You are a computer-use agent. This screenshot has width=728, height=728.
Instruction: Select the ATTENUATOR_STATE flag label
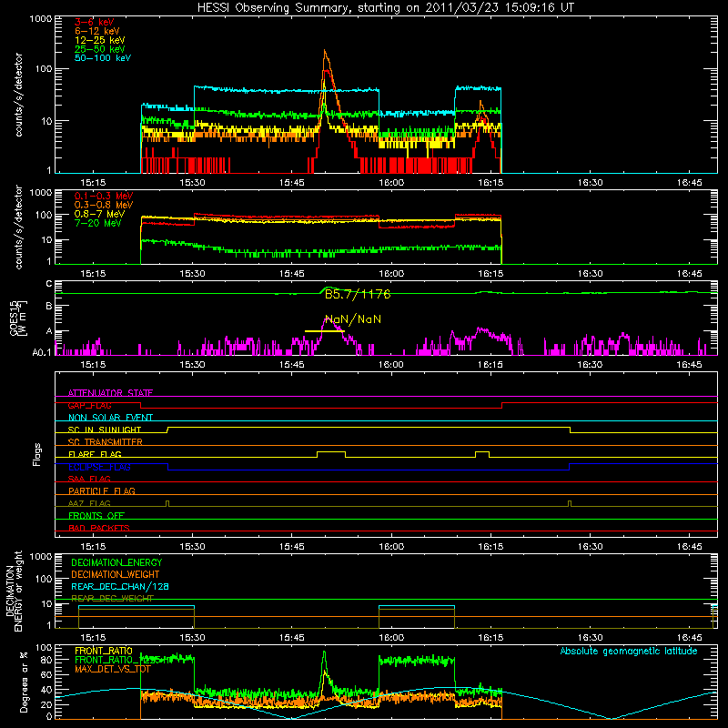coord(110,393)
